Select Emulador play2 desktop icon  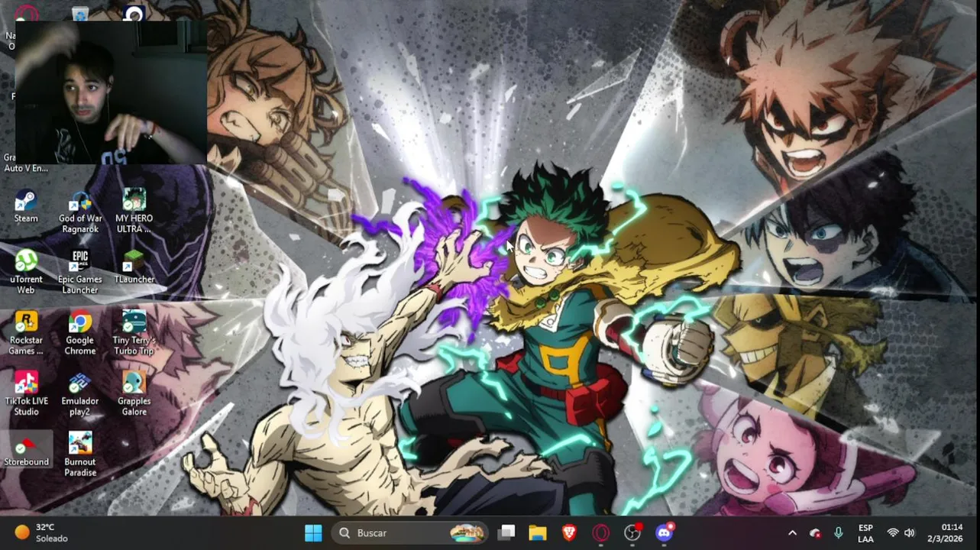(80, 394)
